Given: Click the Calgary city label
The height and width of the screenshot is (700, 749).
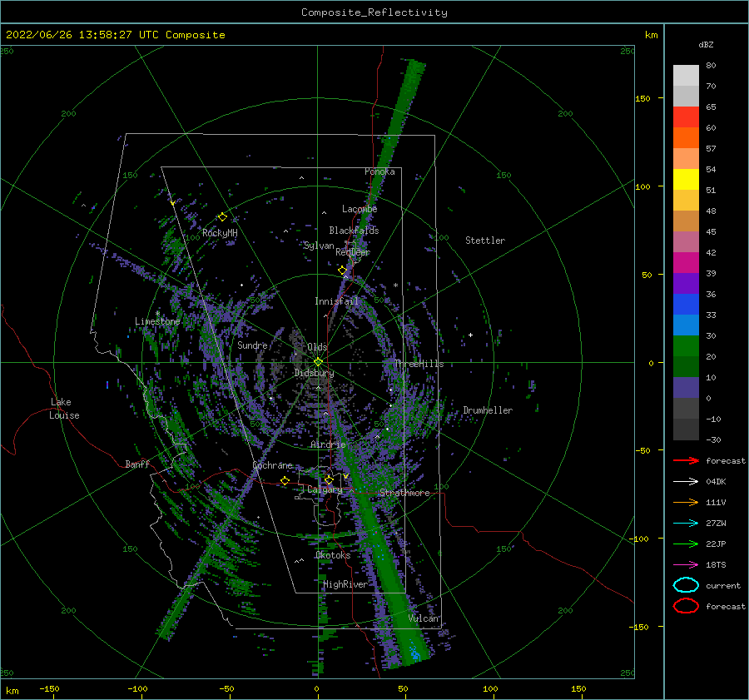Looking at the screenshot, I should click(325, 489).
